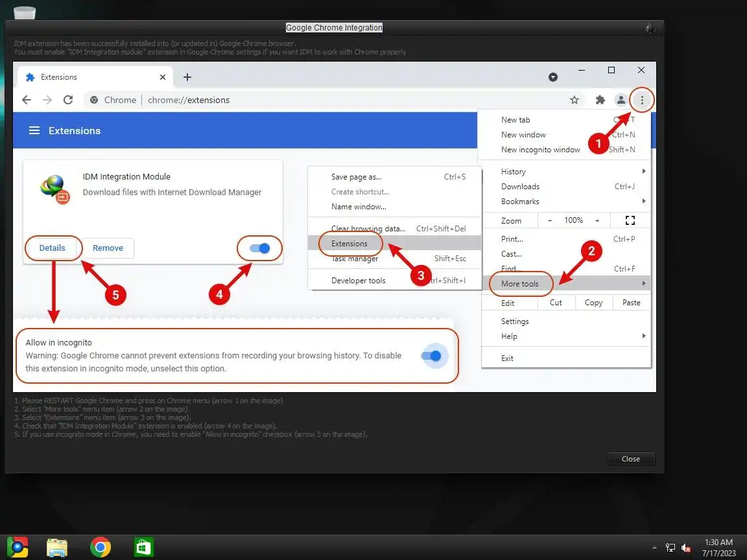Image resolution: width=747 pixels, height=560 pixels.
Task: Reload the chrome://extensions page
Action: pos(68,100)
